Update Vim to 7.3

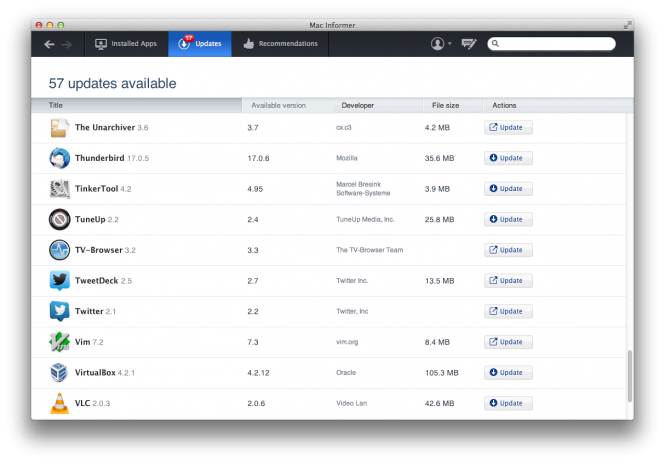point(508,342)
